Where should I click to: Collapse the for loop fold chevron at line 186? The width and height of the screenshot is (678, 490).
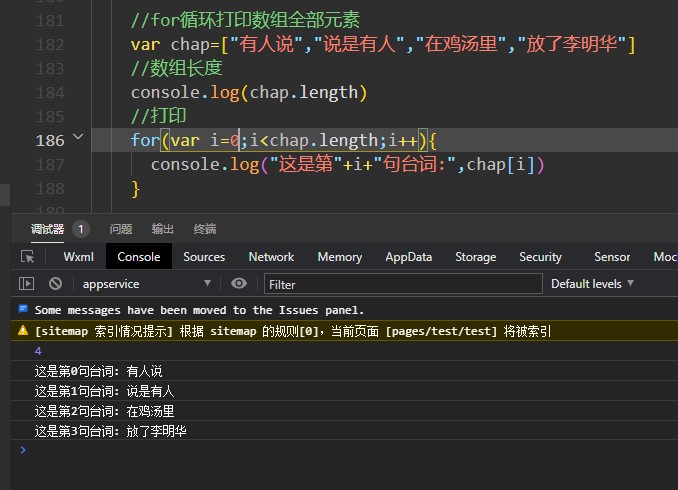click(78, 137)
